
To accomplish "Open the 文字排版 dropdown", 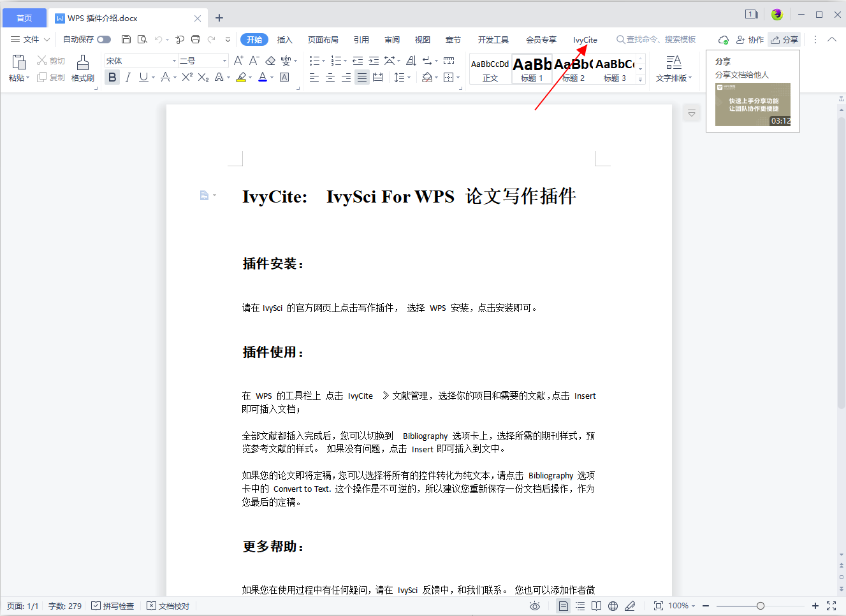I will [x=674, y=78].
